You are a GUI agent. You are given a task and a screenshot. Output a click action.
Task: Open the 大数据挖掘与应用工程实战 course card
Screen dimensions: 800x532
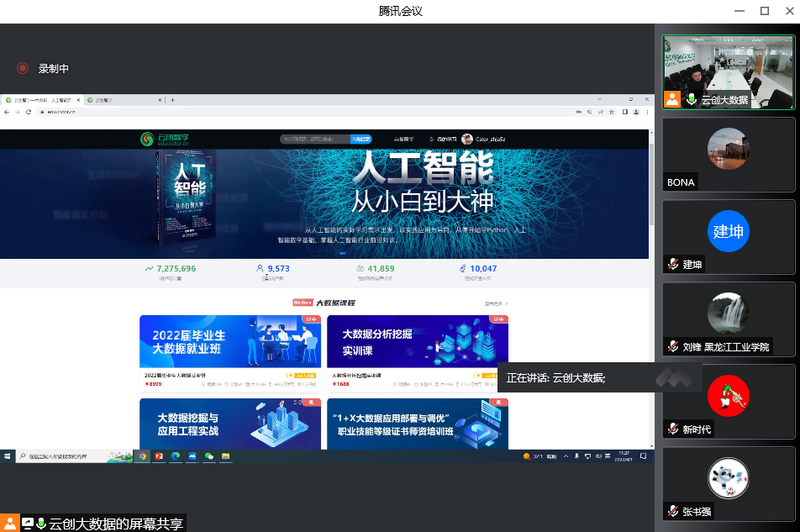click(229, 423)
